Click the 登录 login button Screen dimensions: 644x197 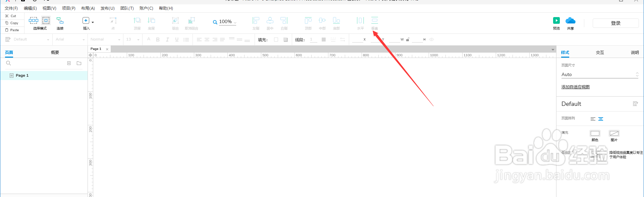coord(615,23)
